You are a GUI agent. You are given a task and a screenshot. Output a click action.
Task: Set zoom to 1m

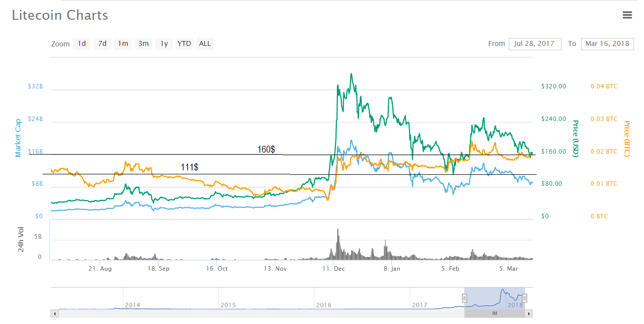coord(123,43)
